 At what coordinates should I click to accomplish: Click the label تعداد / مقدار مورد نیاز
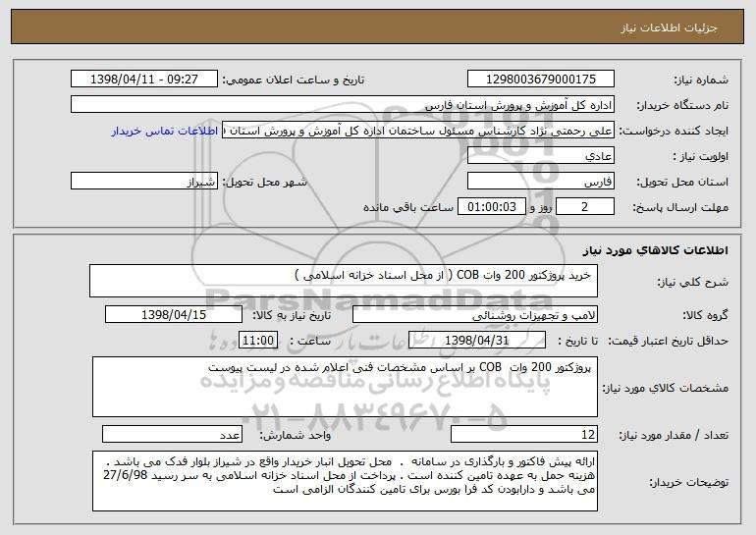coord(674,436)
